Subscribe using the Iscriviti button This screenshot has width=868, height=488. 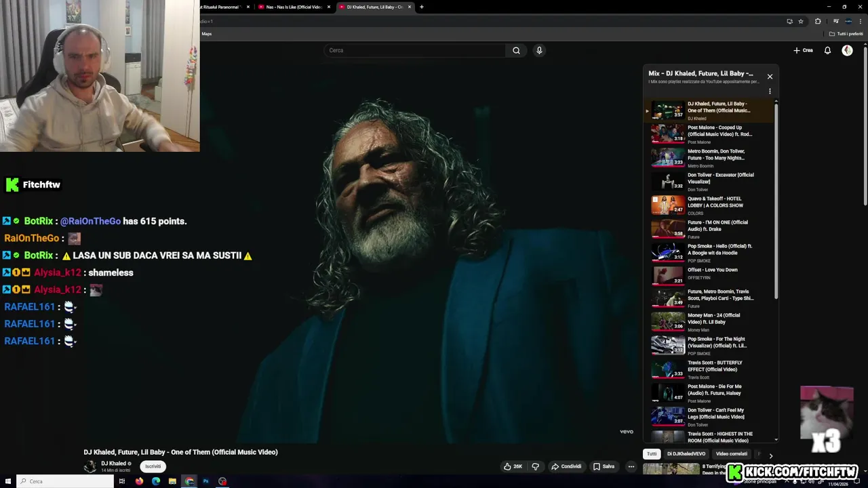pyautogui.click(x=153, y=466)
